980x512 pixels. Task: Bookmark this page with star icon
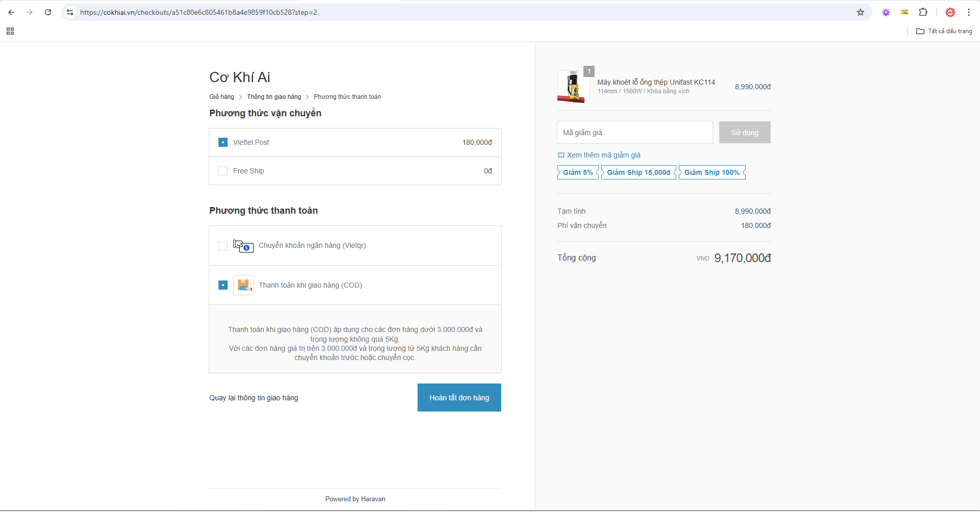coord(861,12)
